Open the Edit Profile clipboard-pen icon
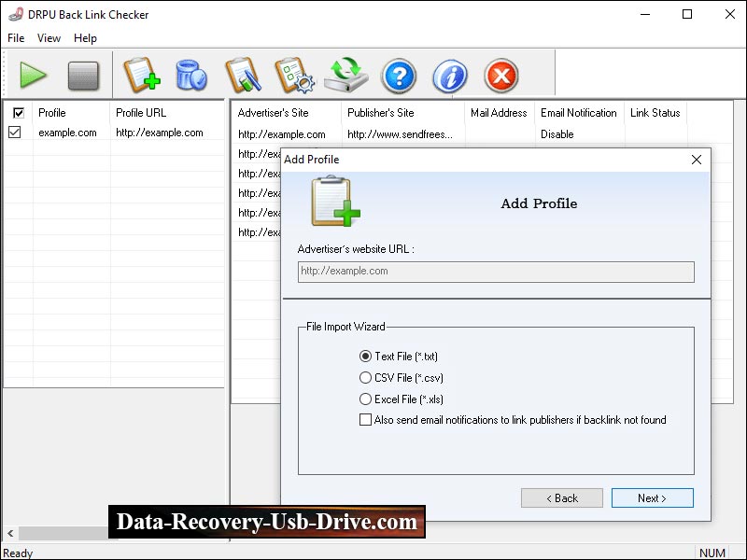The height and width of the screenshot is (560, 747). 245,76
